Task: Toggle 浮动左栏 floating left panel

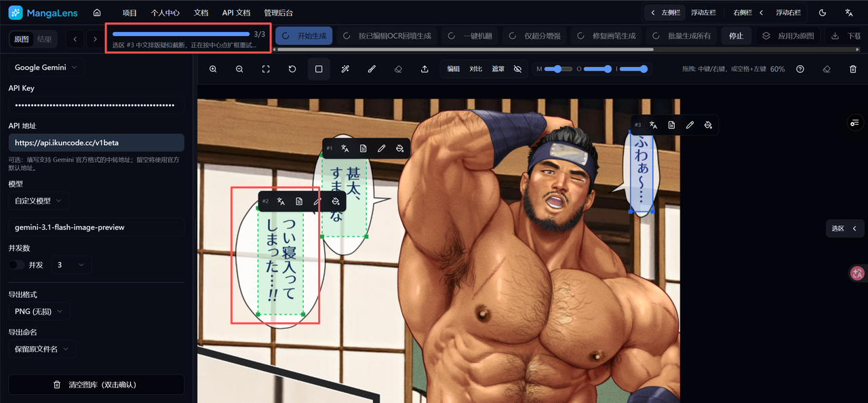Action: 705,13
